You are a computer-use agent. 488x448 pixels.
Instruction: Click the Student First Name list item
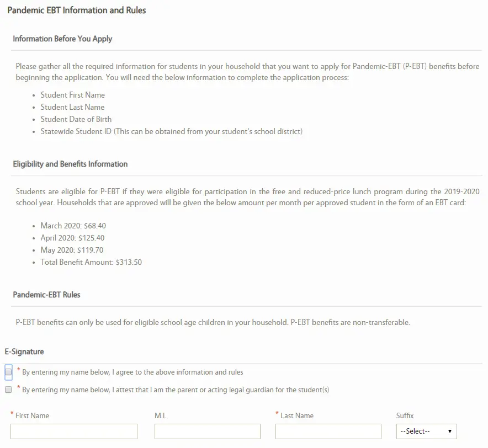72,95
